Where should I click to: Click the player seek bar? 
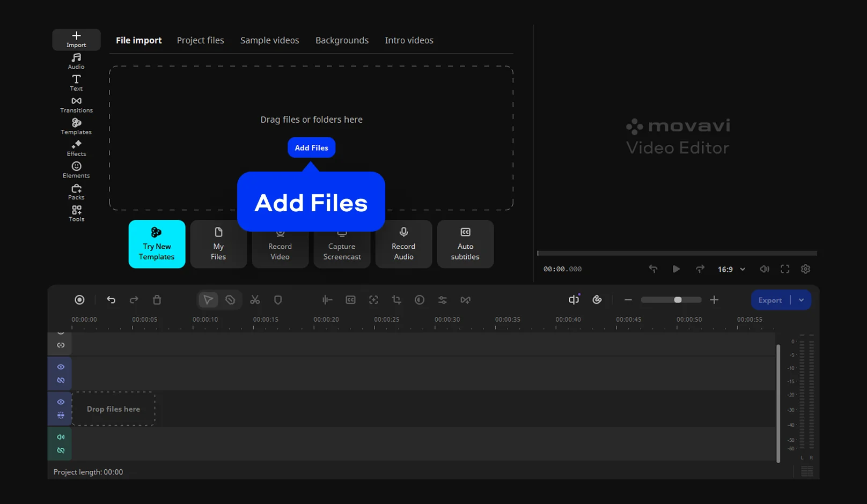pyautogui.click(x=677, y=253)
